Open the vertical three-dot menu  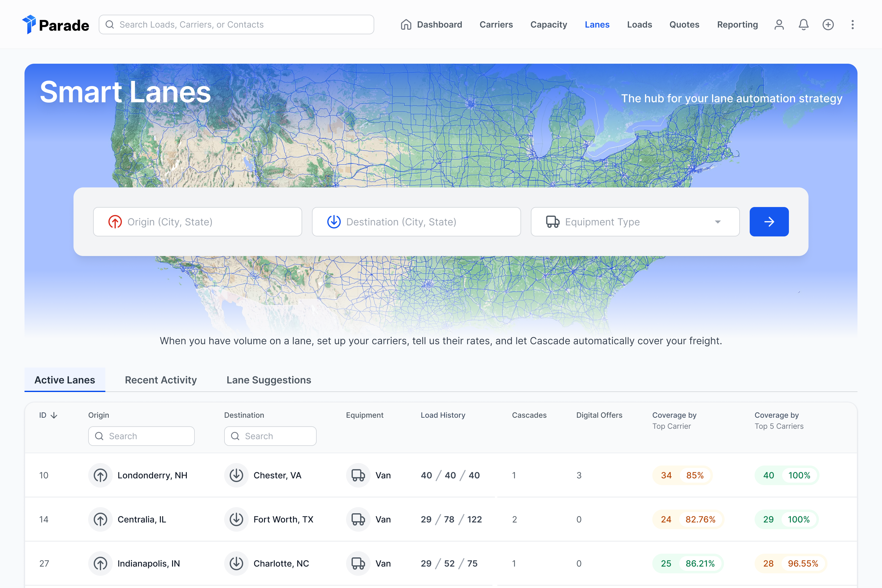[852, 25]
